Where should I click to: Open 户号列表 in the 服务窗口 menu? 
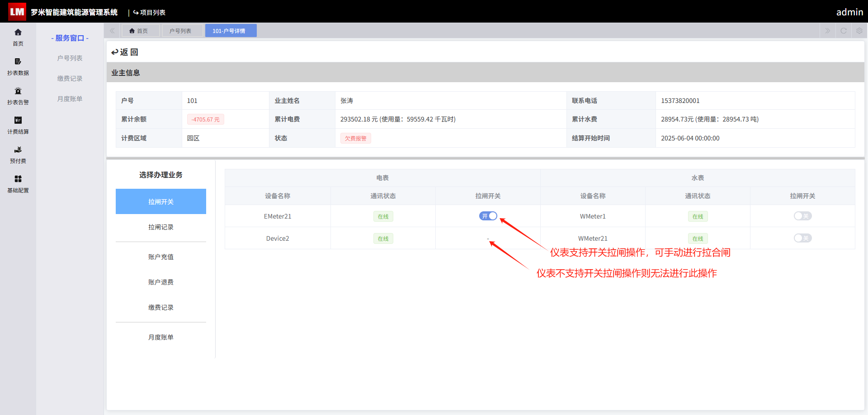[x=70, y=58]
